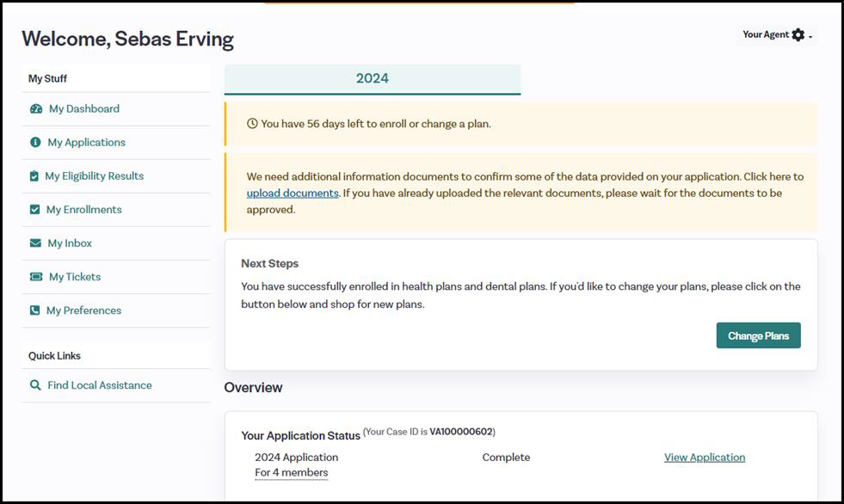Click the My Dashboard gauge icon
The image size is (844, 504).
[36, 109]
